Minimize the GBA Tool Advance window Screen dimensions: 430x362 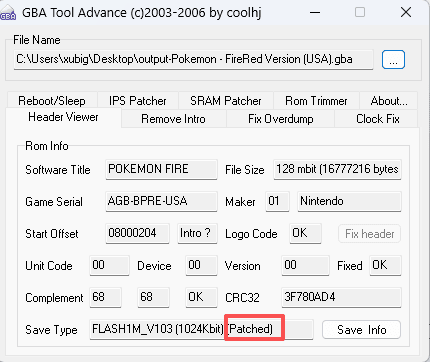(x=315, y=13)
